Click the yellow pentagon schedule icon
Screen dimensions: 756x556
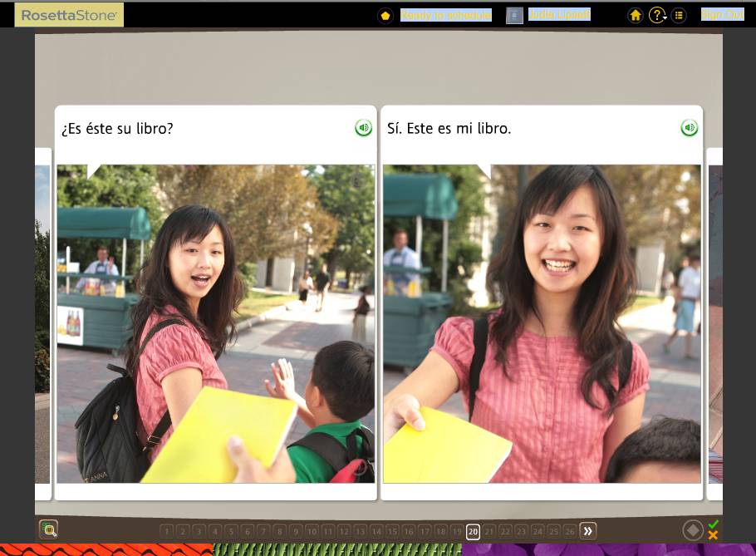coord(385,16)
